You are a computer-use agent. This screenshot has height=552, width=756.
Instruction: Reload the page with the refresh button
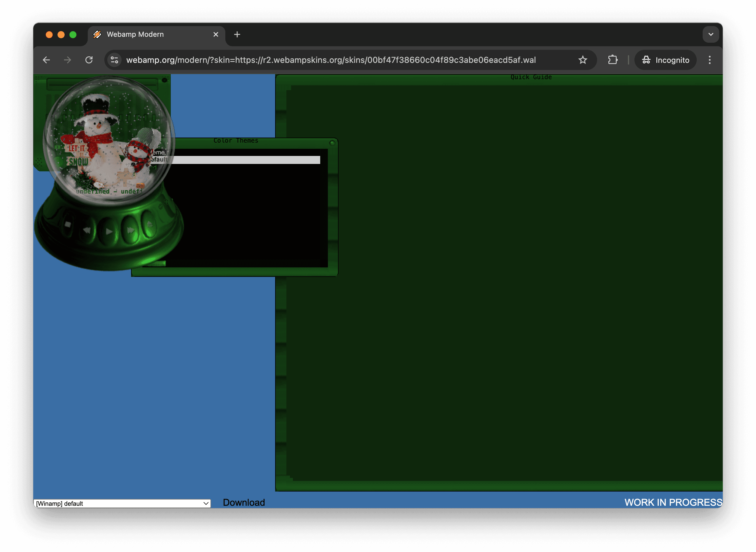(89, 60)
